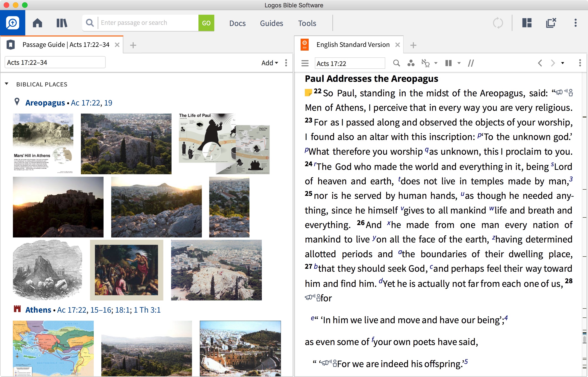Open the ESV panel kebab menu
The height and width of the screenshot is (377, 588).
580,63
